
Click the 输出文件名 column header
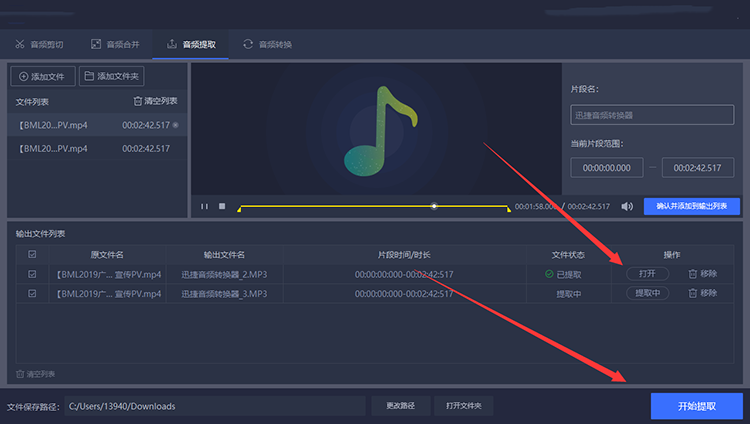coord(224,255)
